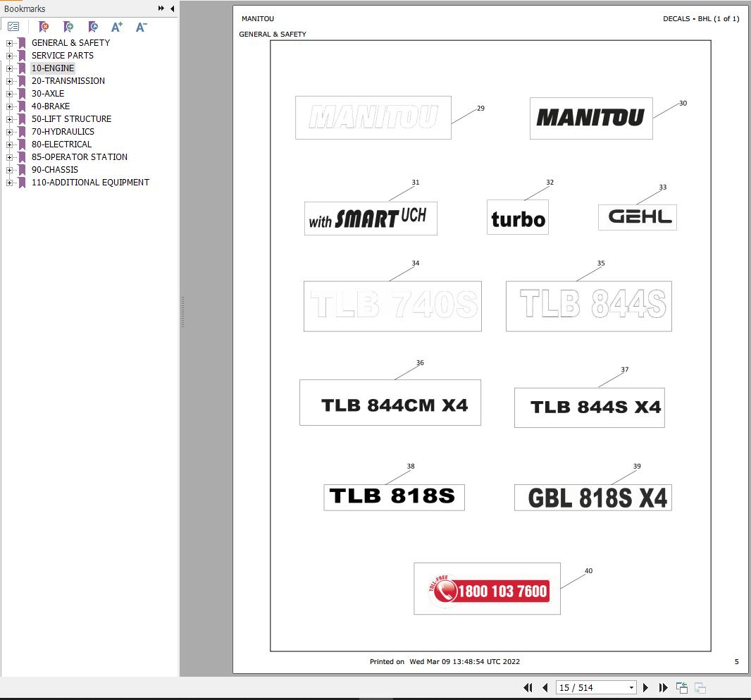
Task: Expand the bookmarks panel with double-arrow icon
Action: tap(161, 8)
